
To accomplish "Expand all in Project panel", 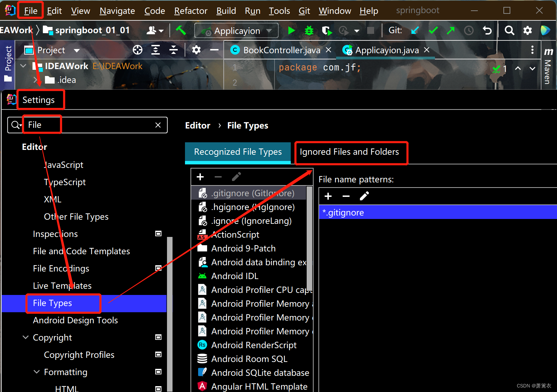I will point(156,50).
